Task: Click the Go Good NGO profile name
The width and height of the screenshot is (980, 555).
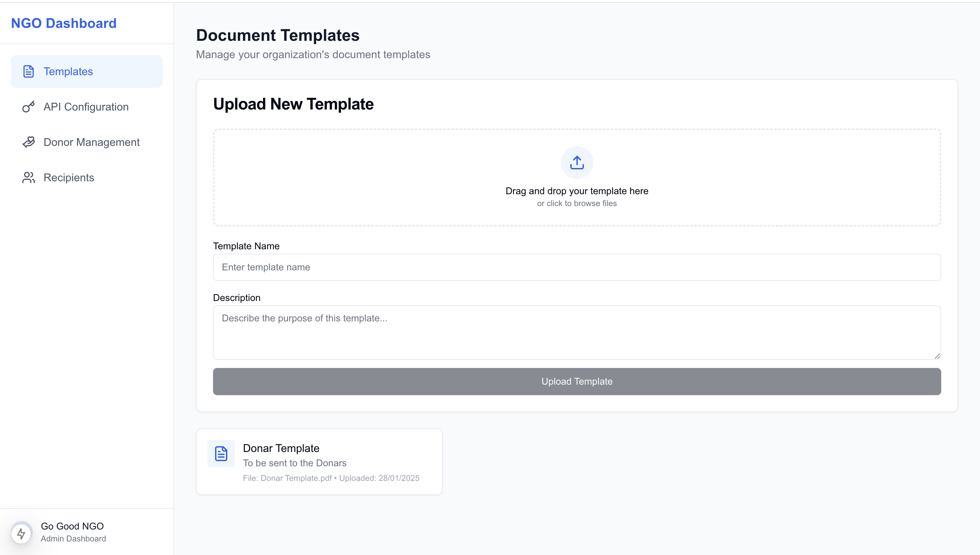Action: pyautogui.click(x=72, y=526)
